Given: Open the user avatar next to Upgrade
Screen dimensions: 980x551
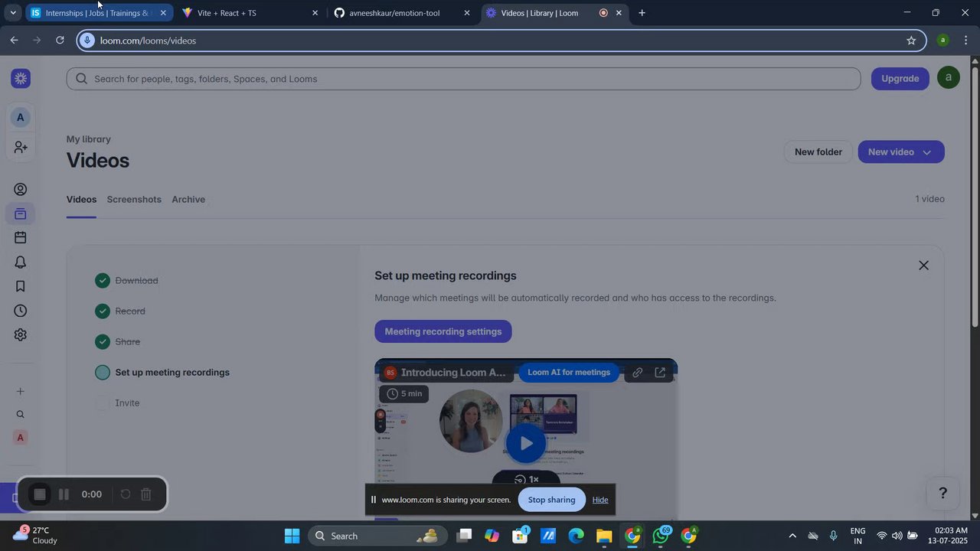Looking at the screenshot, I should pos(949,78).
